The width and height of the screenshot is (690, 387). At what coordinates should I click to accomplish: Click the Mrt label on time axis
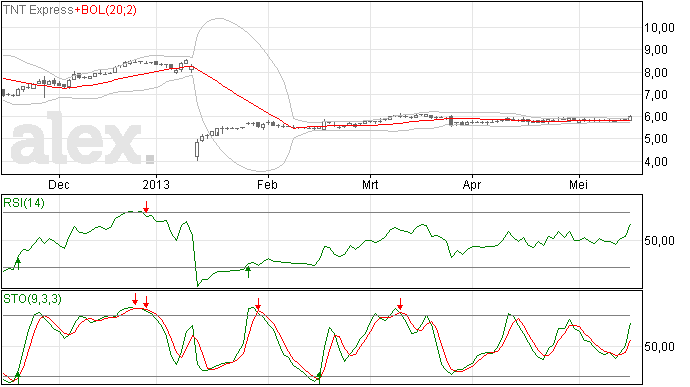tap(370, 184)
